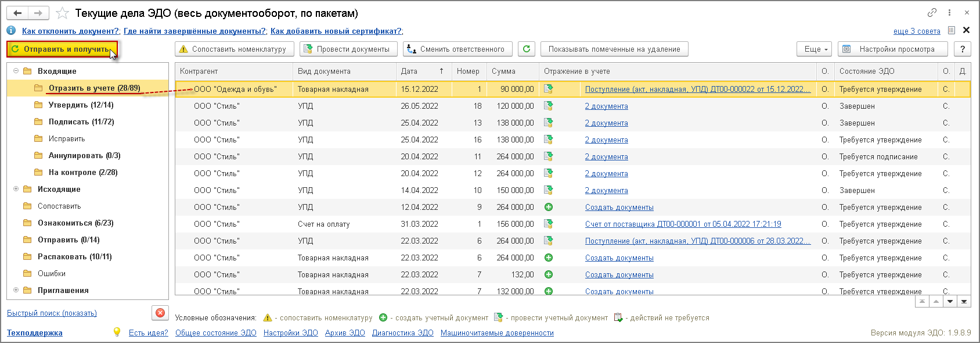Click the green refresh icon button
980x343 pixels.
pyautogui.click(x=527, y=49)
